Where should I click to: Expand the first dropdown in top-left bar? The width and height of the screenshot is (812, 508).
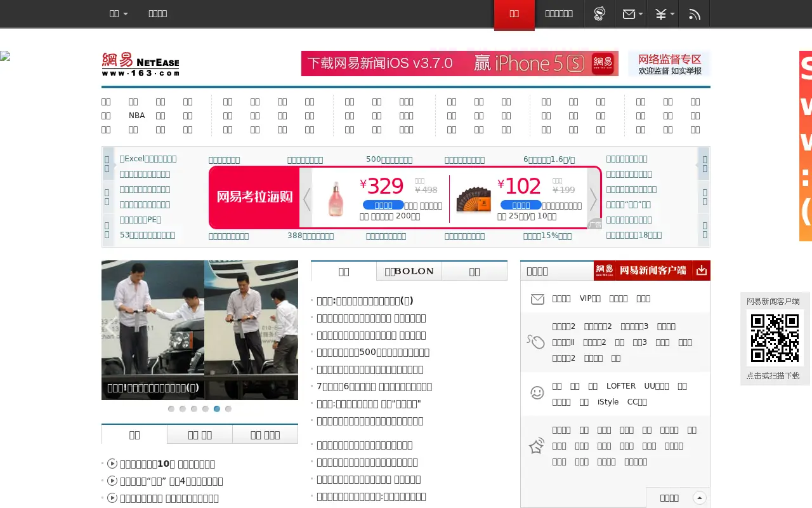[x=119, y=13]
